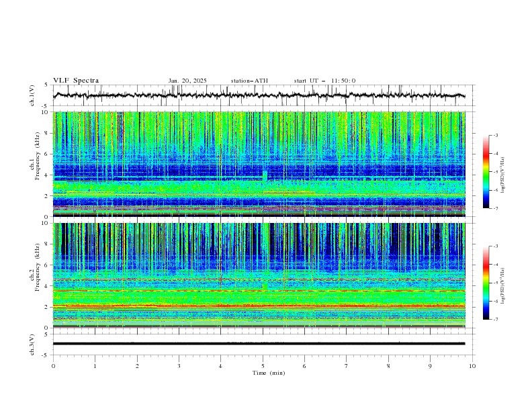
Task: Click the 10 tick on the time axis
Action: click(472, 366)
